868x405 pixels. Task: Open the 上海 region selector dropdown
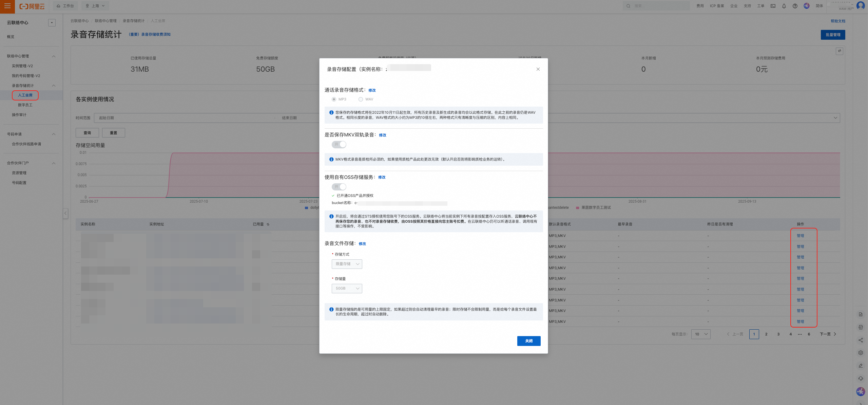click(x=95, y=6)
